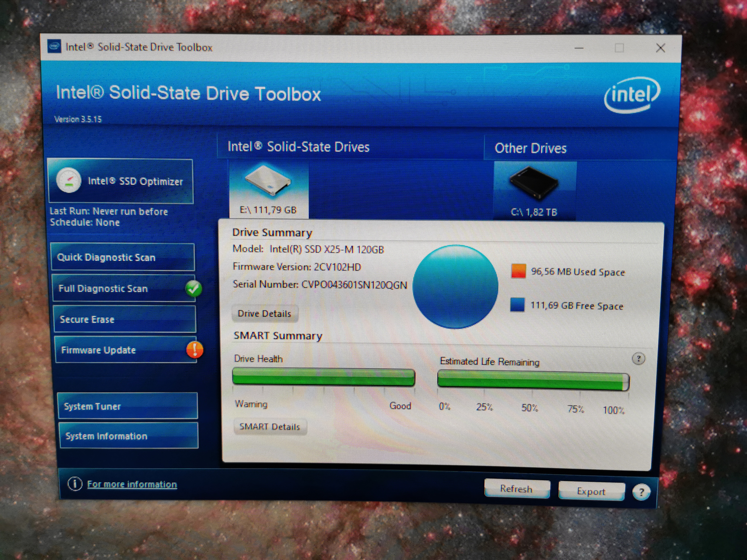Image resolution: width=747 pixels, height=560 pixels.
Task: Open the System Tuner panel
Action: (128, 406)
